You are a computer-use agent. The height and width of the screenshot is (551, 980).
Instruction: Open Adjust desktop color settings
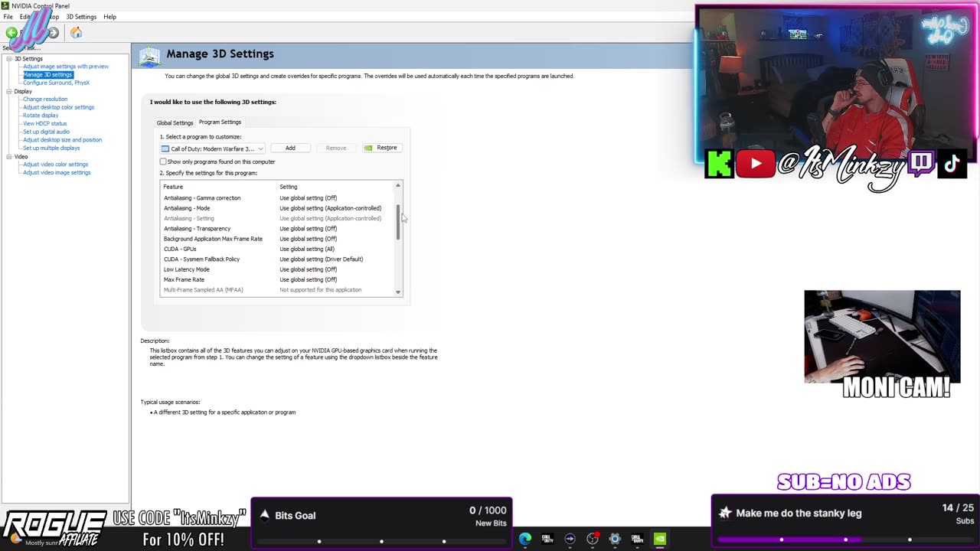(x=58, y=107)
